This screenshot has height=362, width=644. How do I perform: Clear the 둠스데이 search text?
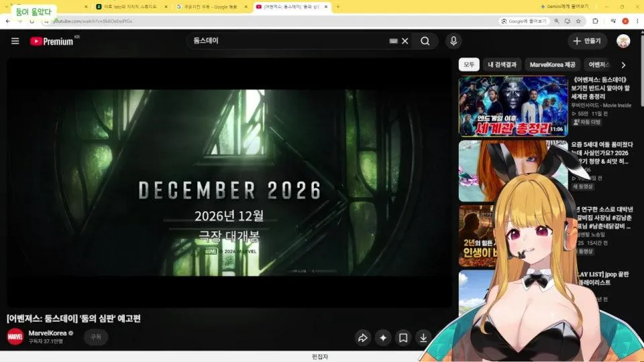[x=405, y=41]
